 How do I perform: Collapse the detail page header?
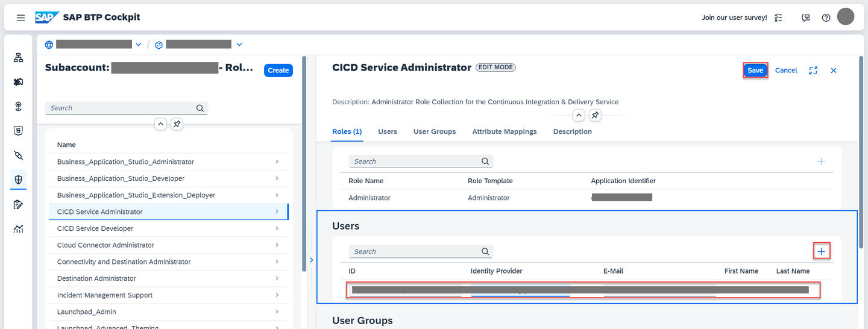pos(579,115)
